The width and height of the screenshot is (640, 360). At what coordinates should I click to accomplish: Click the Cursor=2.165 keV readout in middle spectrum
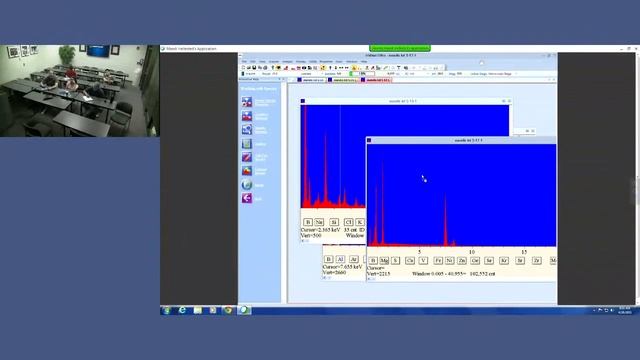pos(320,230)
